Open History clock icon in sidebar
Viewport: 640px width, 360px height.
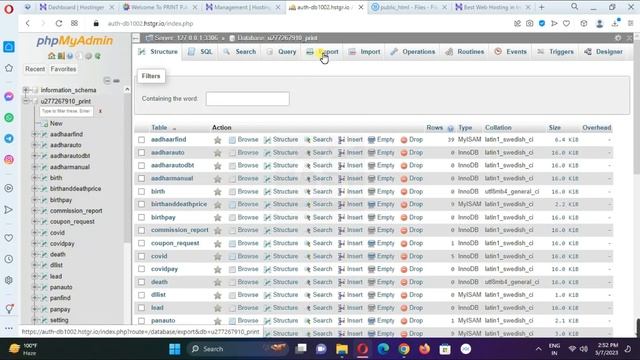[9, 259]
